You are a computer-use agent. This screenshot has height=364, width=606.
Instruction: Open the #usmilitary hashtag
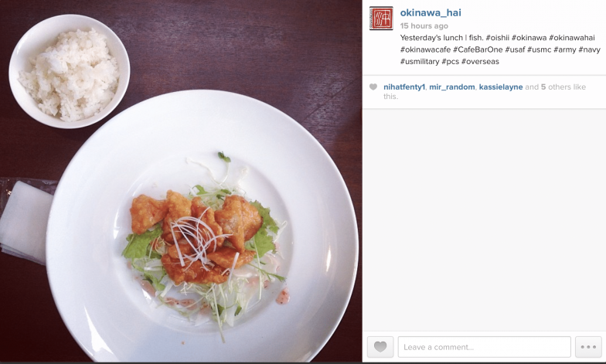420,62
